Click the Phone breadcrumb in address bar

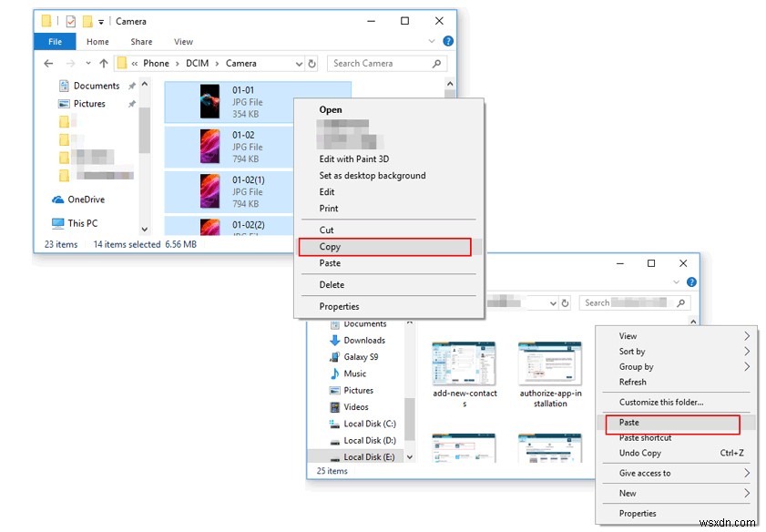click(x=156, y=64)
